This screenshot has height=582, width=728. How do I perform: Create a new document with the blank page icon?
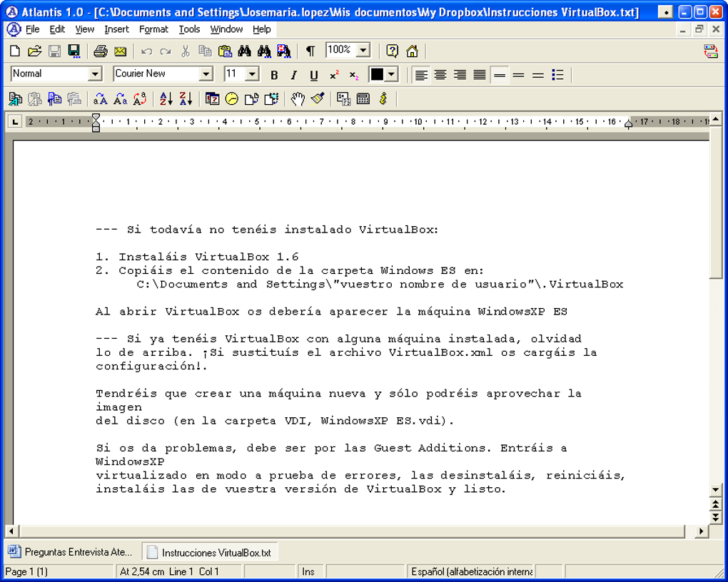click(15, 51)
